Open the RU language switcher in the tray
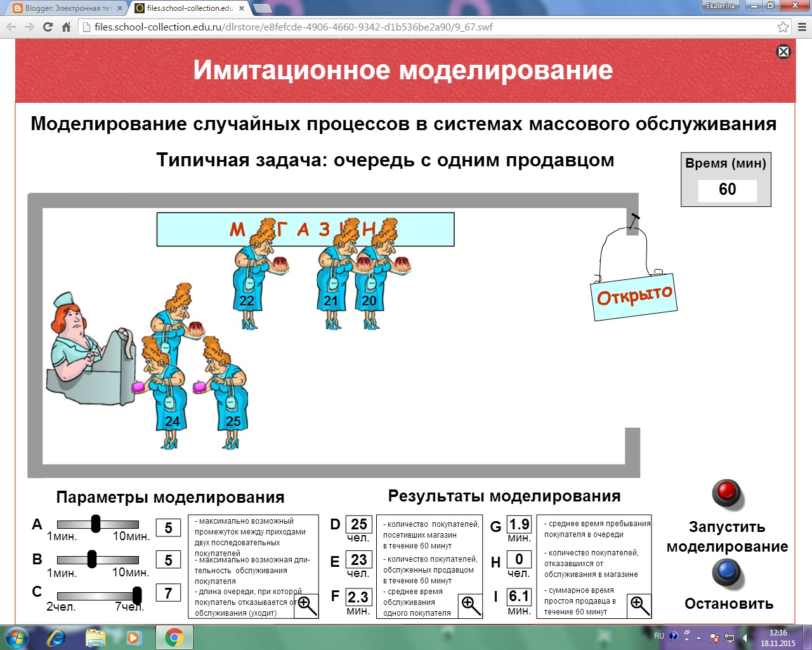812x650 pixels. (660, 635)
